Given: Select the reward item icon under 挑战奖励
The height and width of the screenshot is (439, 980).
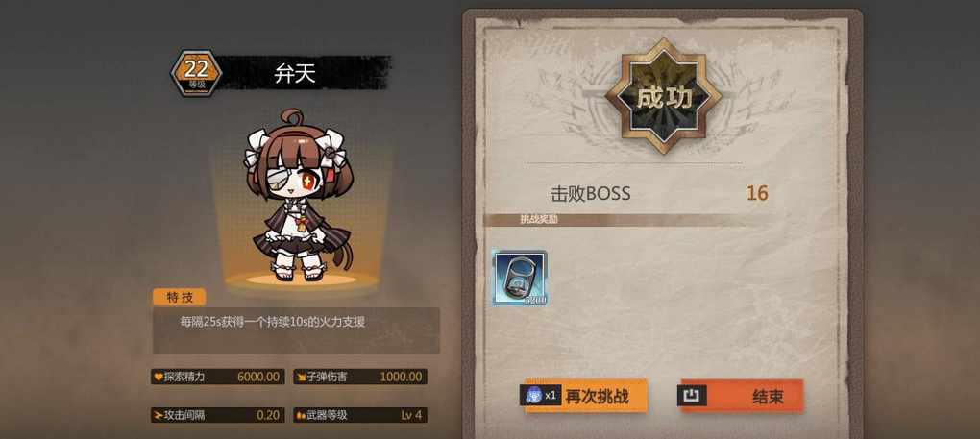Looking at the screenshot, I should pos(520,278).
